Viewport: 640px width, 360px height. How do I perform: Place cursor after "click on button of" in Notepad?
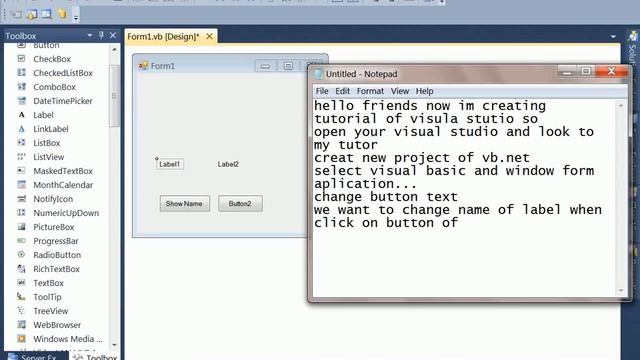[459, 223]
